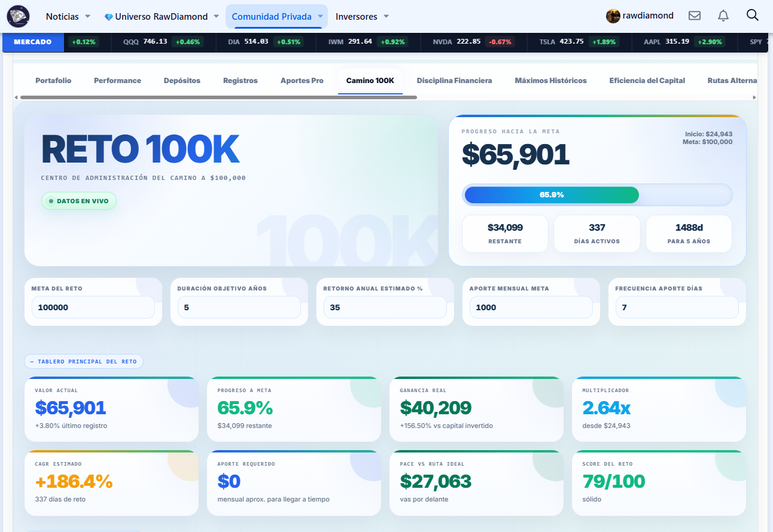Click the tab bar's left scroll arrow
The width and height of the screenshot is (773, 532).
click(16, 97)
